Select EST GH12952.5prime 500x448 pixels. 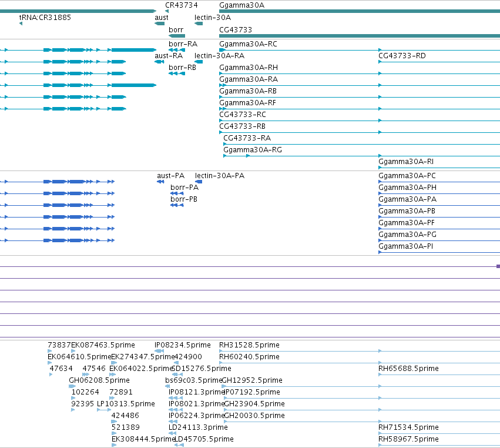pyautogui.click(x=252, y=380)
